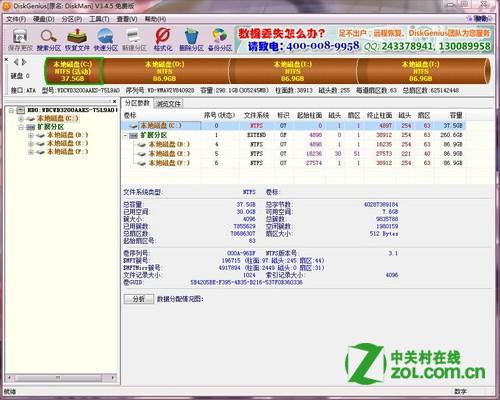Expand the 本地磁盘(F:) node in tree
The image size is (500, 400).
pos(31,152)
